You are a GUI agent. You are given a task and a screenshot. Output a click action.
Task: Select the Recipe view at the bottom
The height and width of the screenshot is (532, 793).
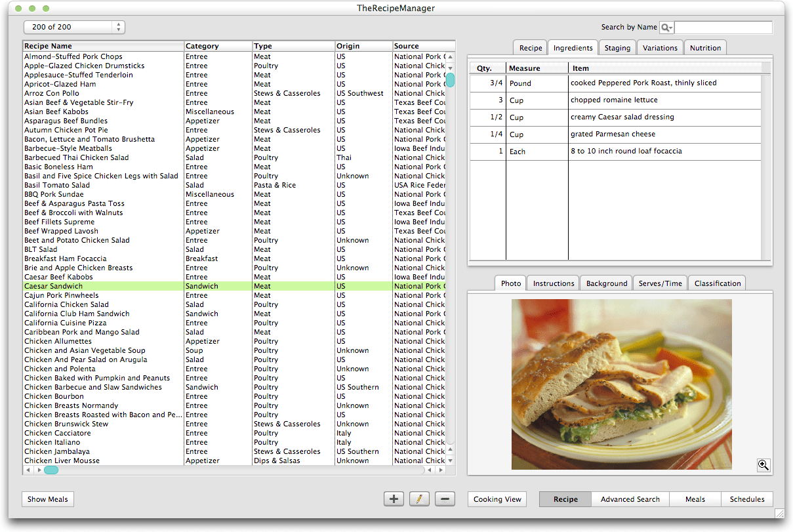click(565, 499)
